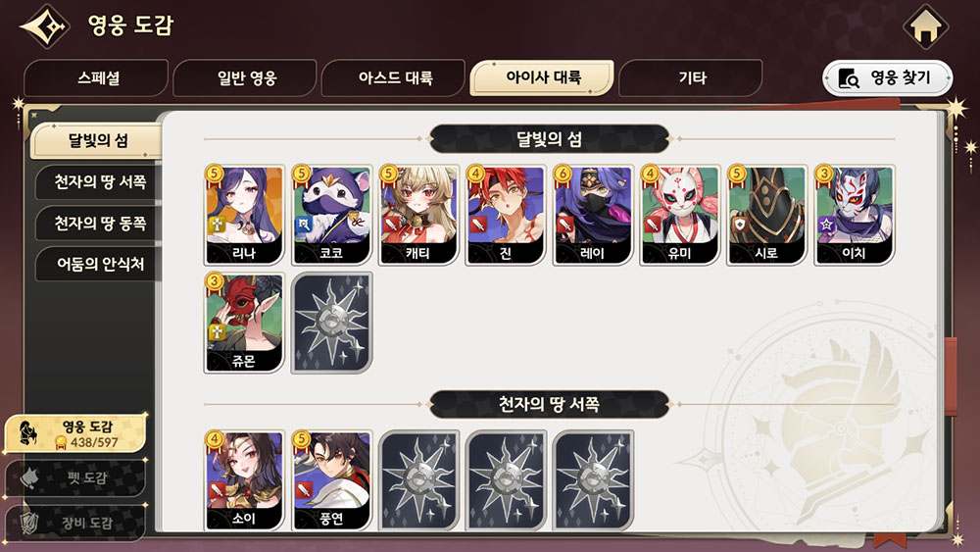Open the 아스드 대륙 tab
This screenshot has height=552, width=980.
(394, 78)
